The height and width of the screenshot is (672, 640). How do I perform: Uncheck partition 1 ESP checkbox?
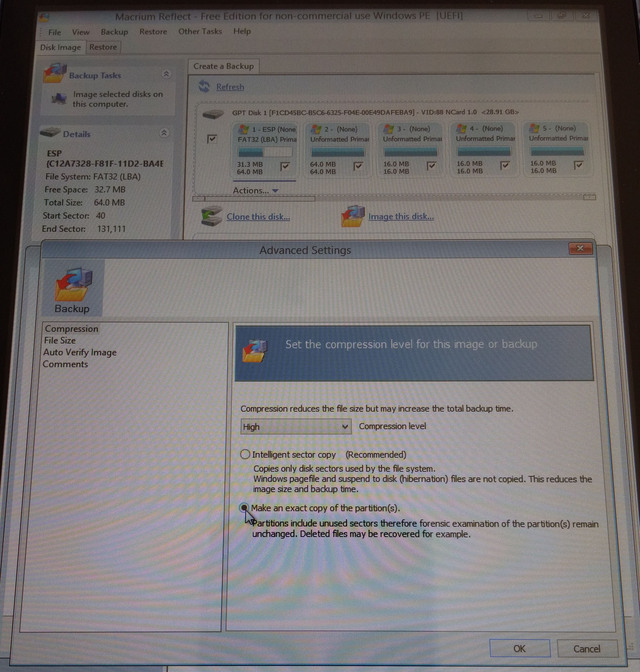(x=285, y=166)
